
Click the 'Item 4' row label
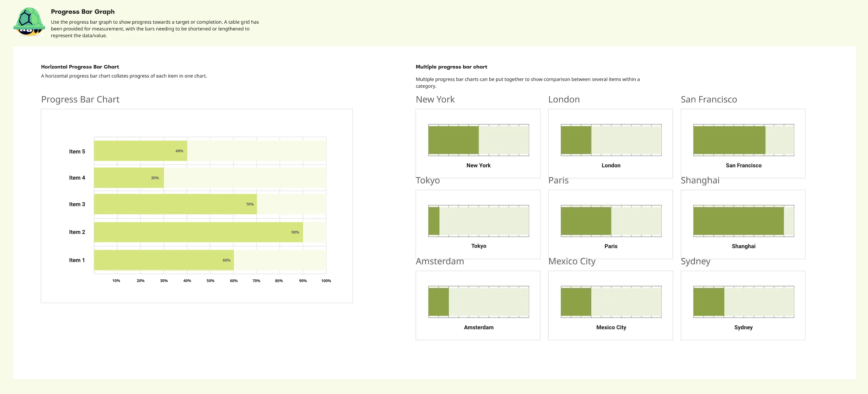coord(77,178)
